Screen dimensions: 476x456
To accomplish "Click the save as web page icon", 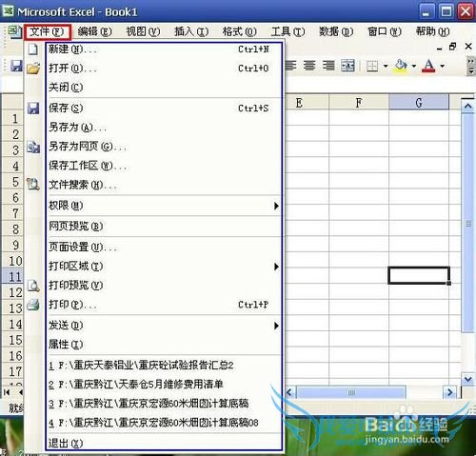I will tap(33, 147).
